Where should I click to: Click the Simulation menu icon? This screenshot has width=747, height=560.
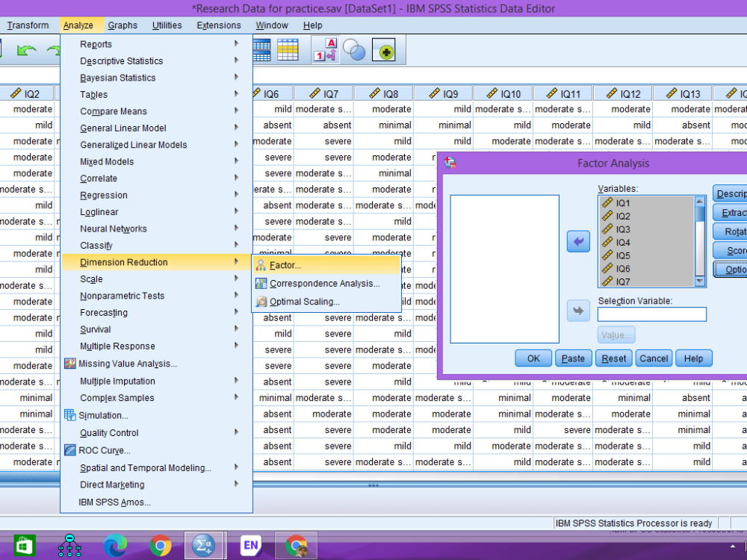pyautogui.click(x=70, y=415)
